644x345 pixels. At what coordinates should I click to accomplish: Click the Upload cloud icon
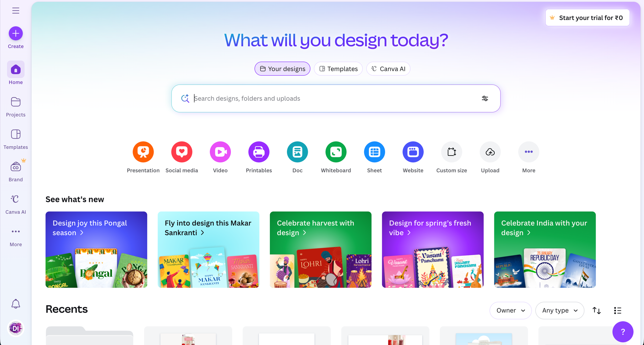490,152
